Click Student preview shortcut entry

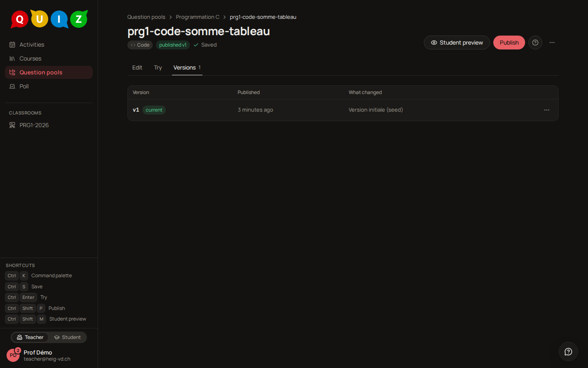(x=46, y=319)
